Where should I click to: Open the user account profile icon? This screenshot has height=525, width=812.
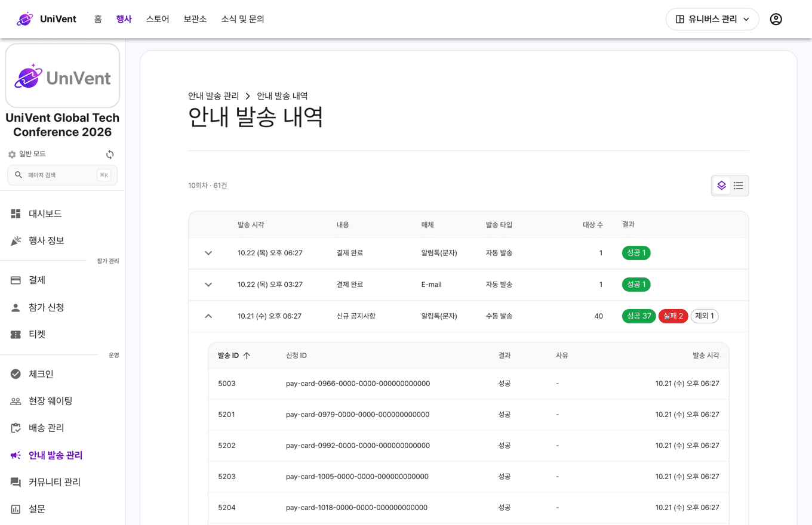776,19
